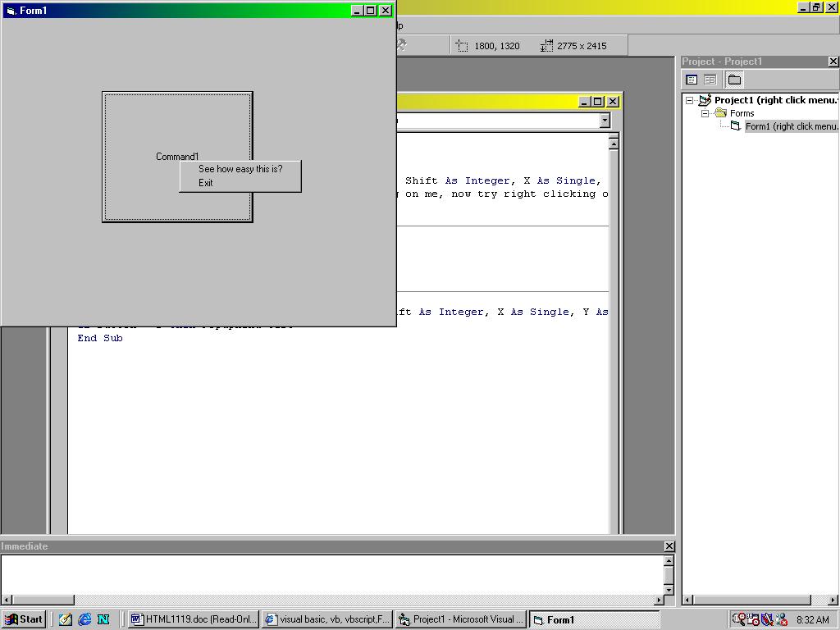Viewport: 840px width, 630px height.
Task: Close the Immediate window panel
Action: (x=669, y=546)
